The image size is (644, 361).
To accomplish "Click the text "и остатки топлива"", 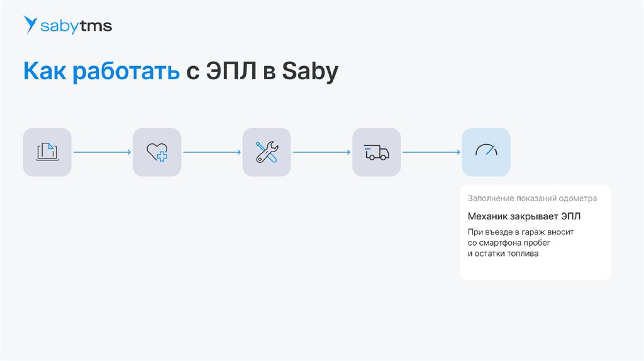I will click(x=503, y=253).
